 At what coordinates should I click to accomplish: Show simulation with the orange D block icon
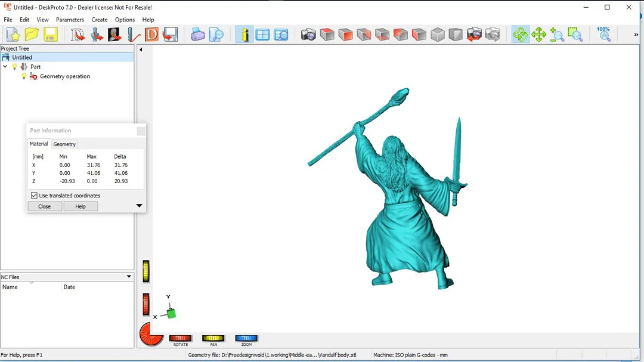click(x=151, y=35)
